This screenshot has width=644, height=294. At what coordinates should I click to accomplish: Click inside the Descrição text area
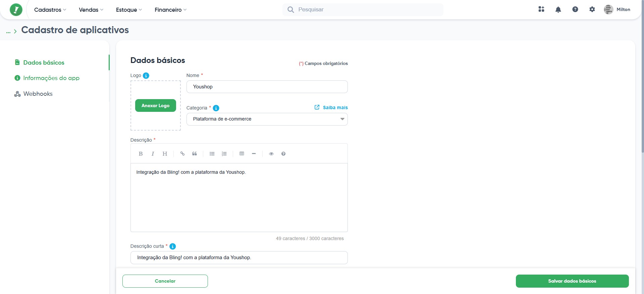point(239,198)
